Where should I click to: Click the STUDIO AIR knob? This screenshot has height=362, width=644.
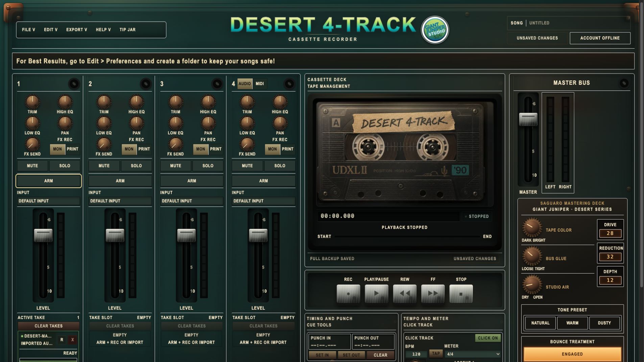click(532, 284)
